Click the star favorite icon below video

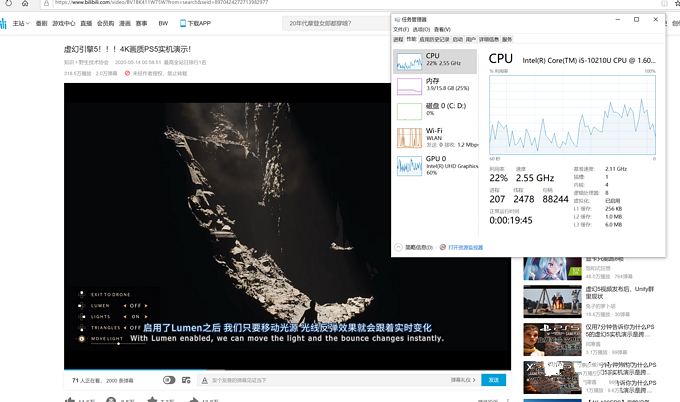tap(152, 400)
